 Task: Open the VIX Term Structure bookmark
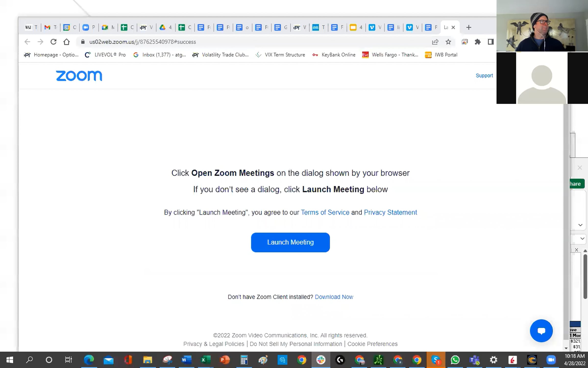click(280, 55)
